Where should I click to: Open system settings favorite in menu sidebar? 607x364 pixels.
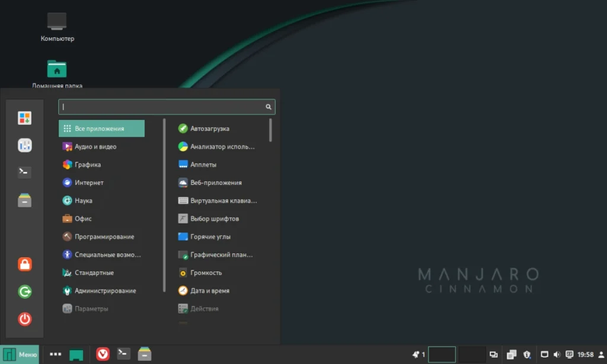[x=24, y=145]
